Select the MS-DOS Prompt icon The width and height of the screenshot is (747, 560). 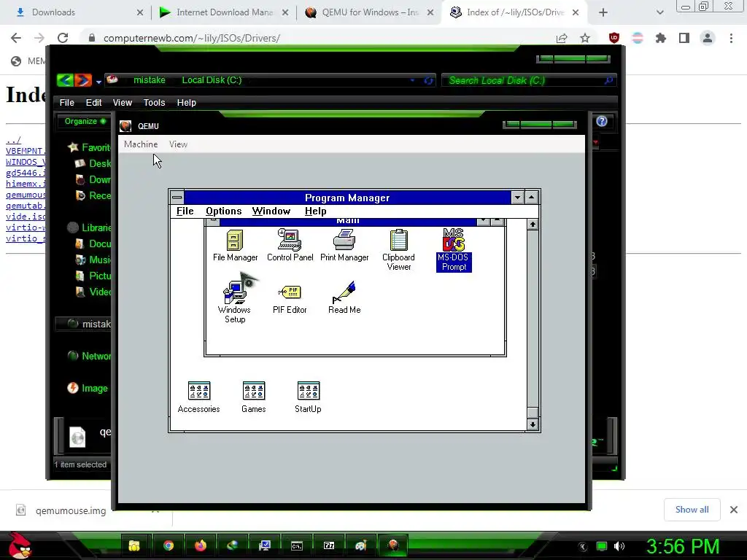click(x=454, y=250)
